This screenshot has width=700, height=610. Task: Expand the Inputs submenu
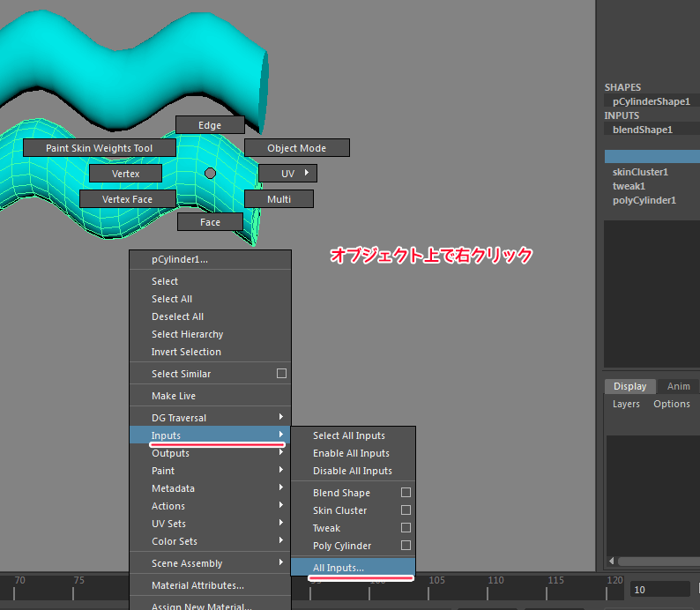210,435
